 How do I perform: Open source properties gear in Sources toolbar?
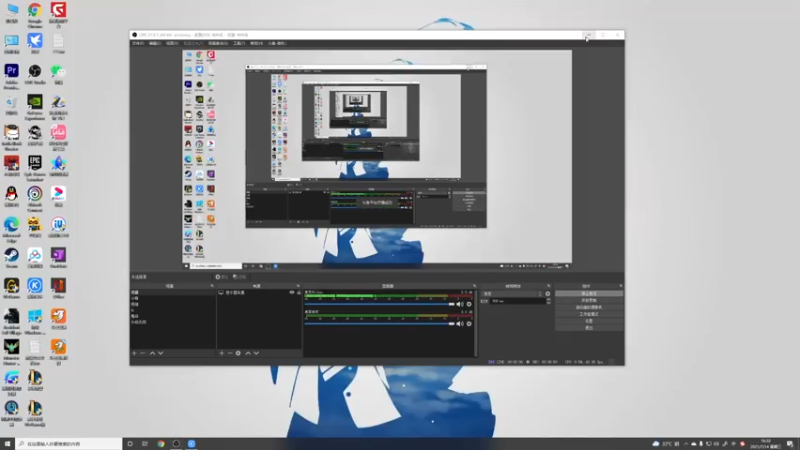238,353
